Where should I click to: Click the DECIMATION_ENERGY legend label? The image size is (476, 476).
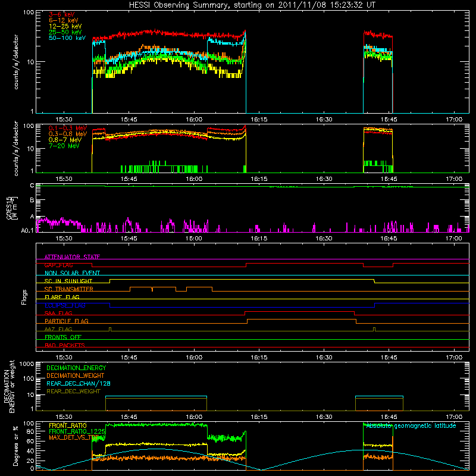tap(76, 368)
